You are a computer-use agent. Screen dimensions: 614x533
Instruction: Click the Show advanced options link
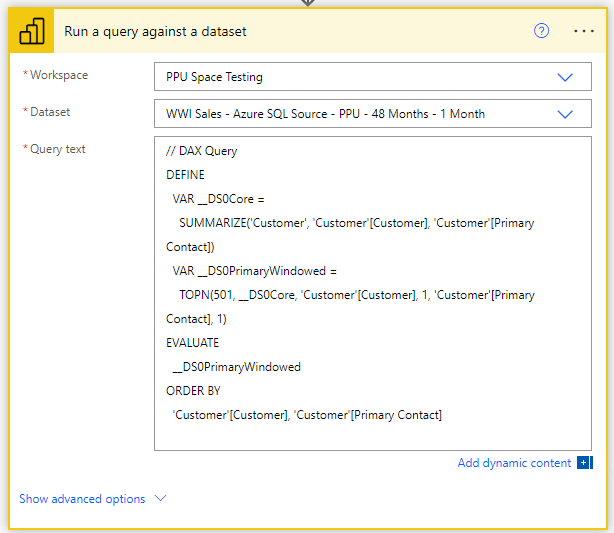click(82, 499)
